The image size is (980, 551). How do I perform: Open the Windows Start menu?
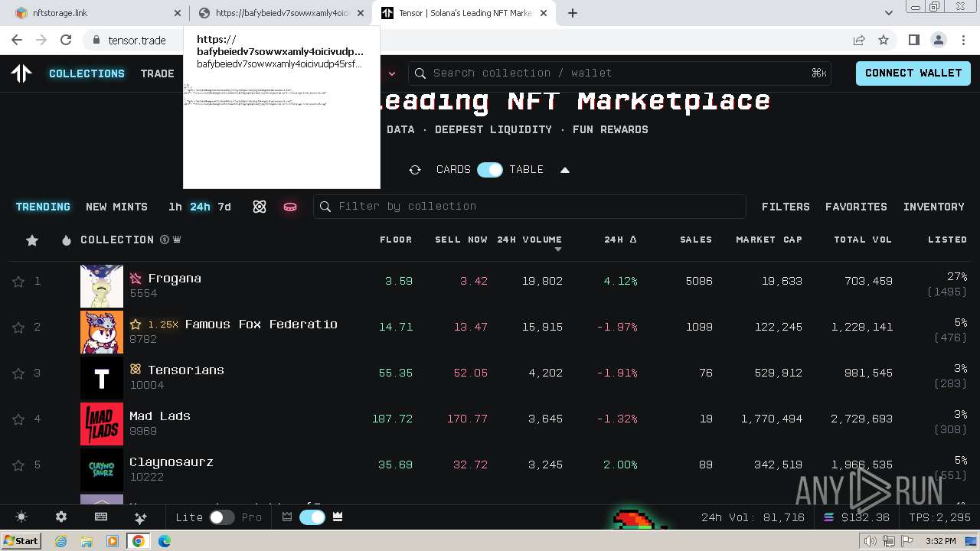[21, 541]
